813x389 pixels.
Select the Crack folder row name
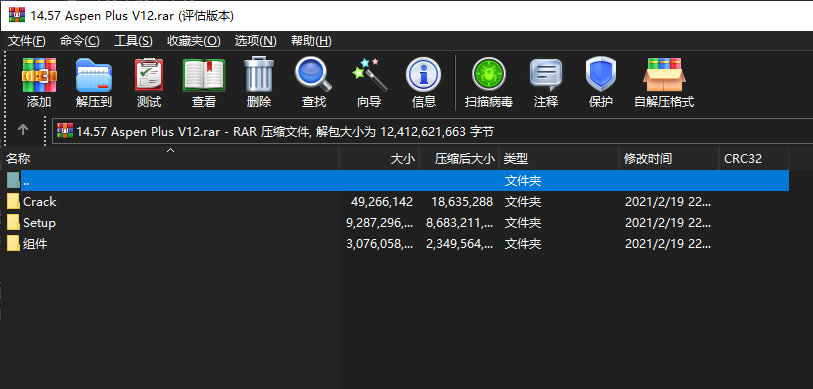pyautogui.click(x=39, y=202)
